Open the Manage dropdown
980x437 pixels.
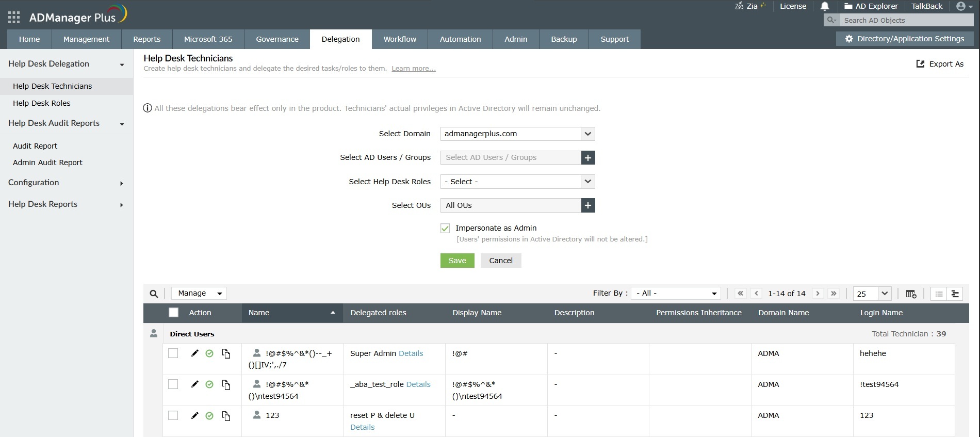click(199, 293)
